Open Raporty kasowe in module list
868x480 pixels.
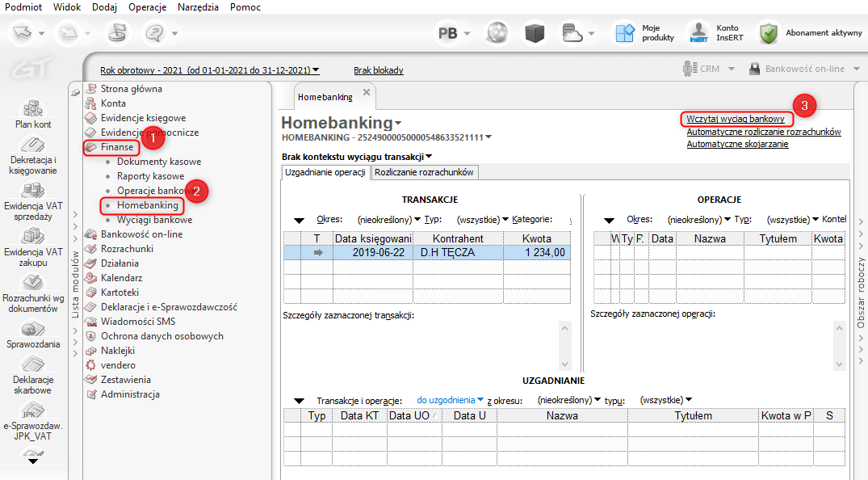150,176
